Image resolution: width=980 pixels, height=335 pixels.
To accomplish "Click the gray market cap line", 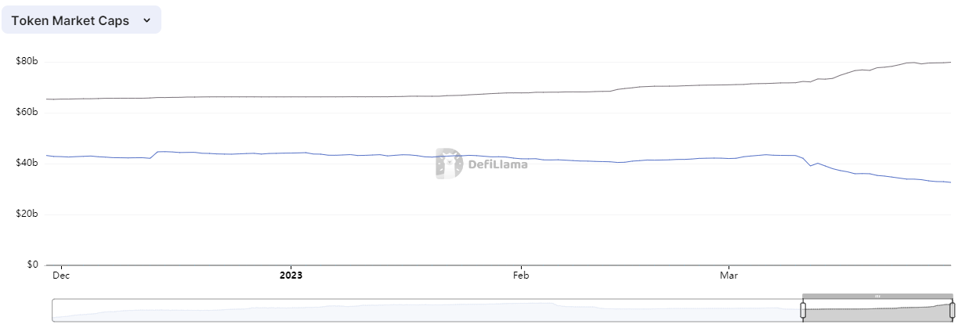I will pyautogui.click(x=313, y=97).
